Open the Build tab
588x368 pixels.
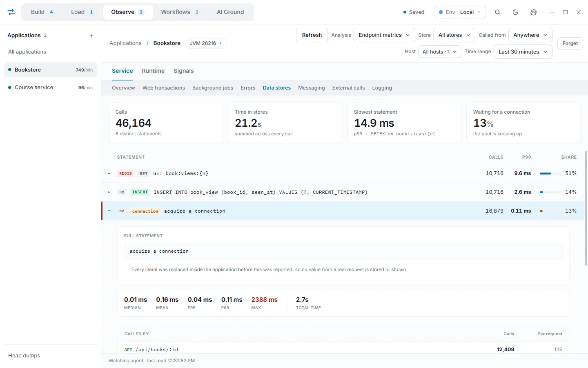(x=42, y=12)
